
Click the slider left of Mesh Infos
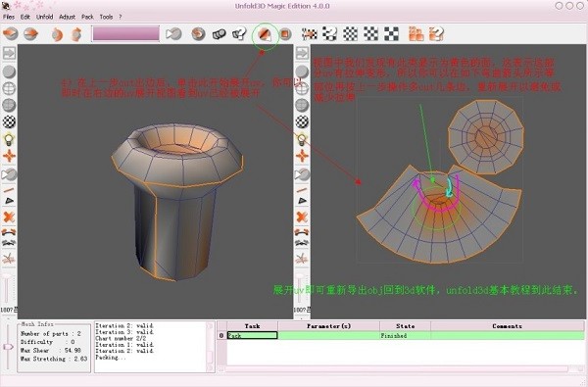pos(8,347)
